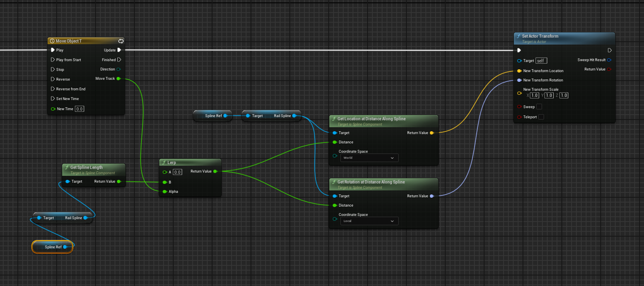Click the Direction output pin
The width and height of the screenshot is (644, 286).
[x=119, y=69]
